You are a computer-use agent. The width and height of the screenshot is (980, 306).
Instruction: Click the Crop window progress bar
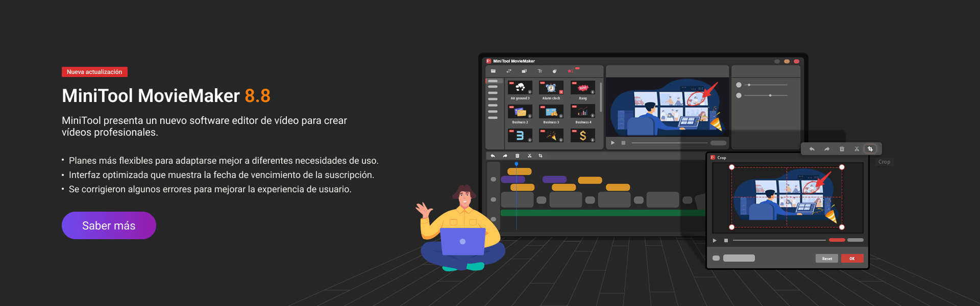(x=779, y=240)
